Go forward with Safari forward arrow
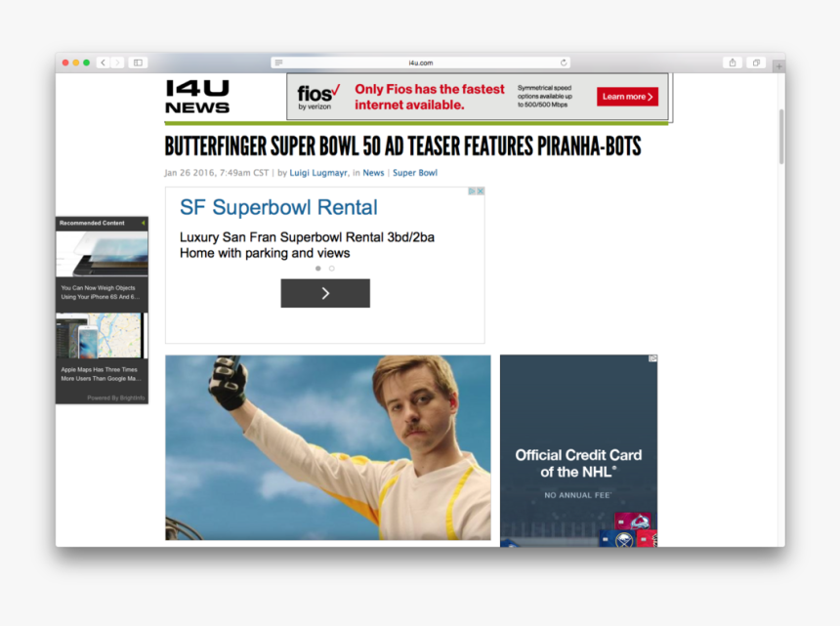Viewport: 840px width, 626px height. (x=117, y=63)
